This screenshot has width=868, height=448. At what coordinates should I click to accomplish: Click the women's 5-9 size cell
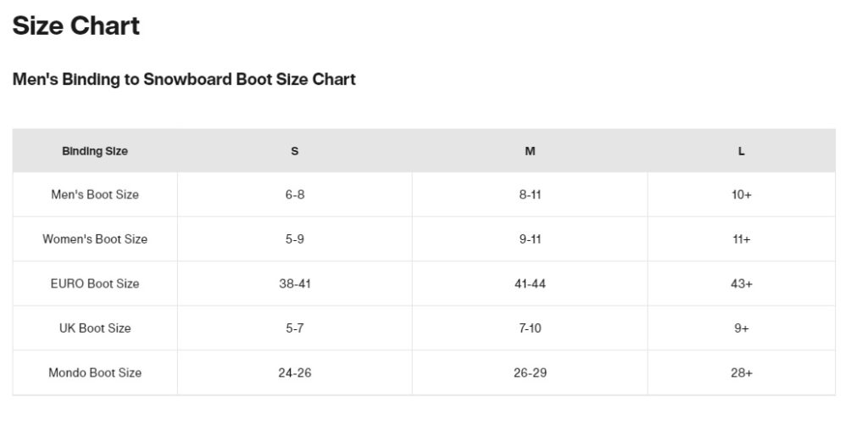pyautogui.click(x=295, y=239)
